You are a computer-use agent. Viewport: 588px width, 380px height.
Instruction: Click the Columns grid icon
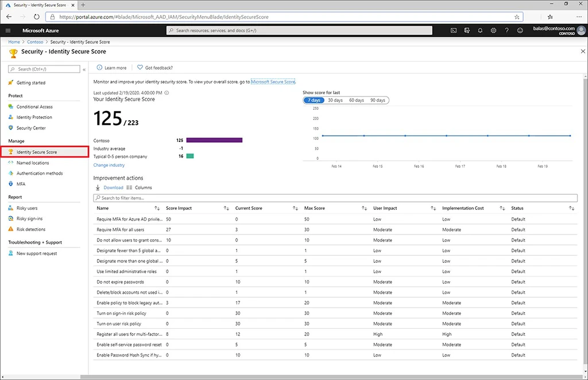(x=129, y=187)
